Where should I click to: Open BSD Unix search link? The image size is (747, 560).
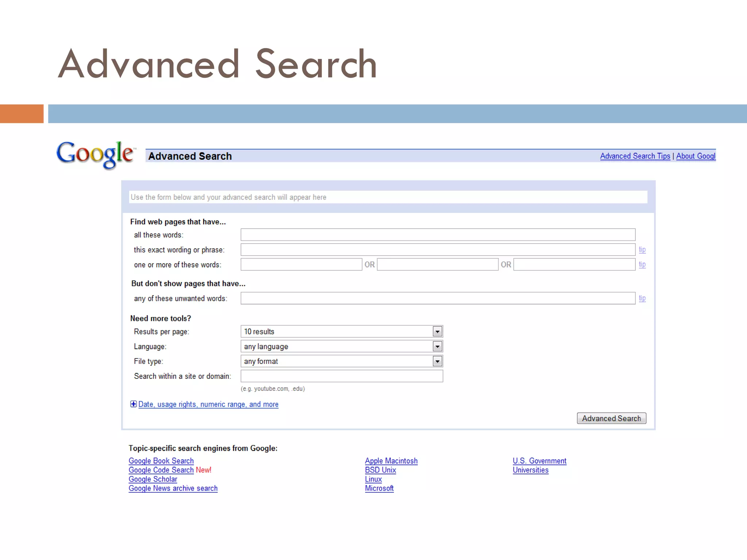click(380, 470)
